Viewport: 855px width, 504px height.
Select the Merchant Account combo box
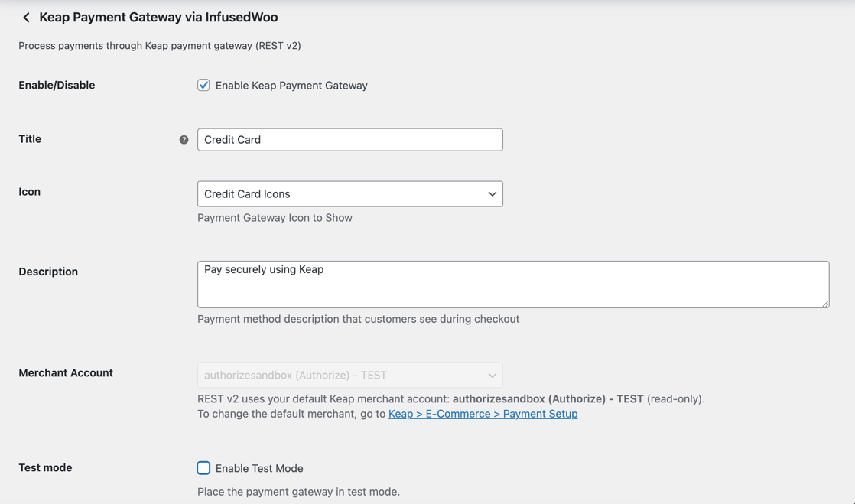(349, 375)
